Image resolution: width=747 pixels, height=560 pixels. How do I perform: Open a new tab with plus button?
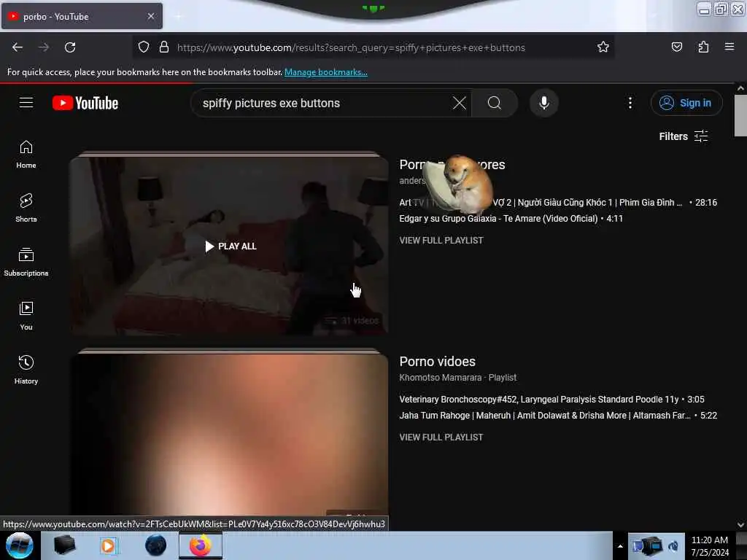click(x=179, y=16)
